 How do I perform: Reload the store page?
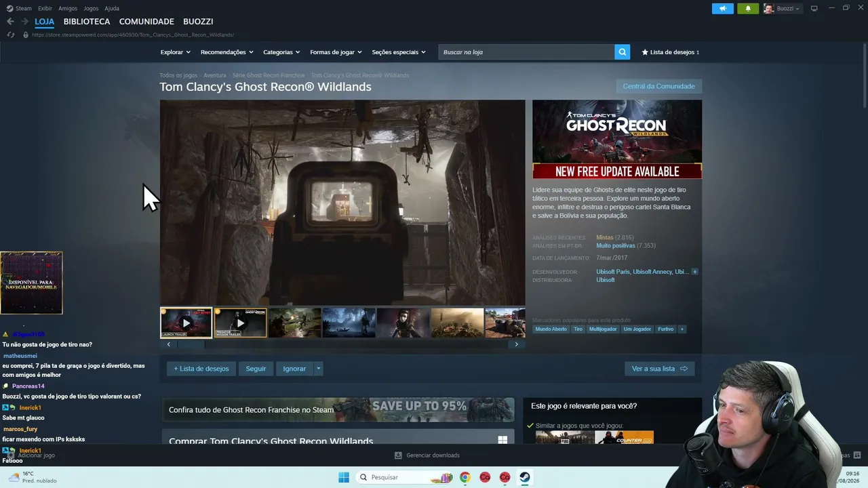coord(11,35)
